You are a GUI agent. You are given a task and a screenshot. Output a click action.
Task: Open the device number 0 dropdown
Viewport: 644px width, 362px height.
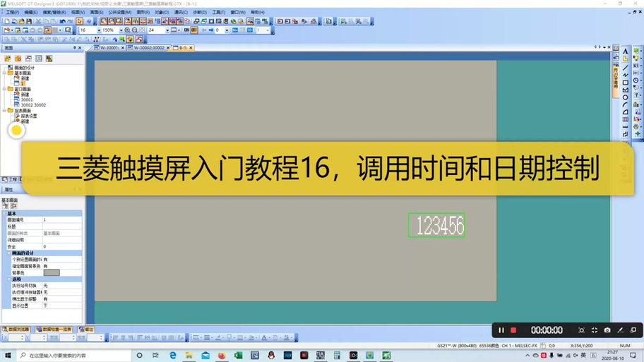[227, 30]
